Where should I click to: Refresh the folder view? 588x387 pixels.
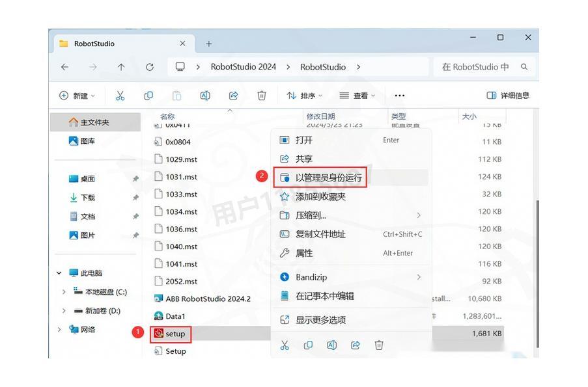coord(150,67)
